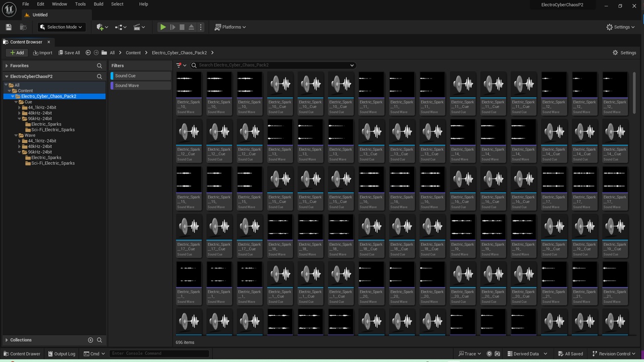Viewport: 644px width, 362px height.
Task: Open the Edit menu
Action: click(40, 4)
